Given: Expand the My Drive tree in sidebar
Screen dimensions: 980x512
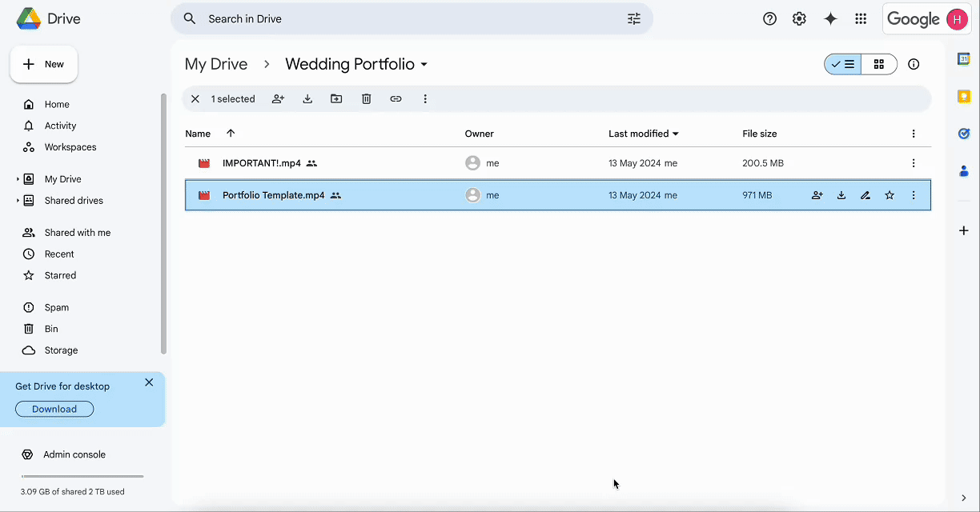Looking at the screenshot, I should 18,179.
